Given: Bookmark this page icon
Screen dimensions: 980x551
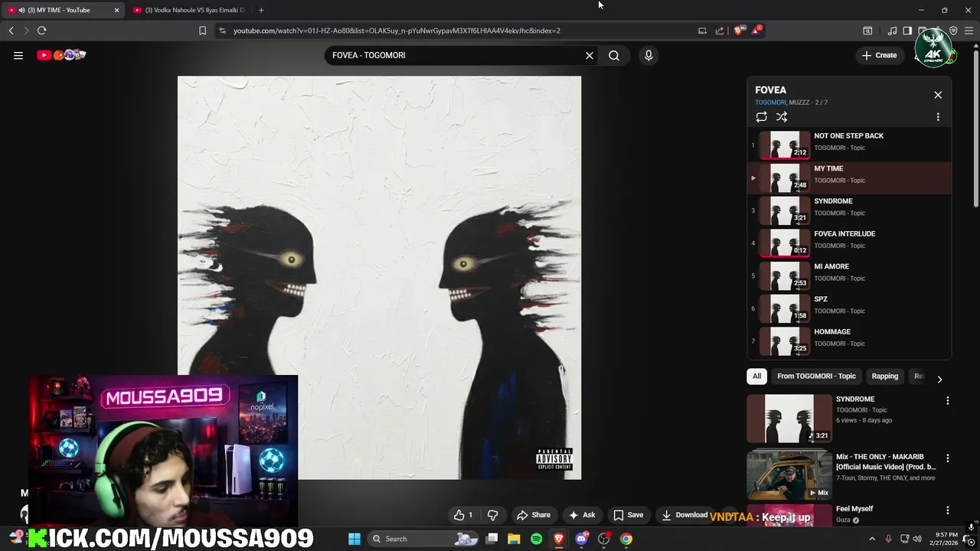Looking at the screenshot, I should 202,31.
